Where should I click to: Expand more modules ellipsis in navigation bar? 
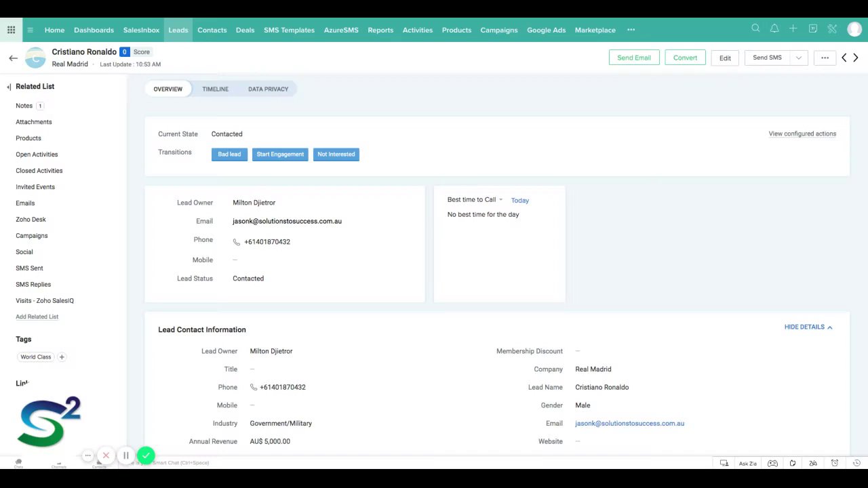631,30
